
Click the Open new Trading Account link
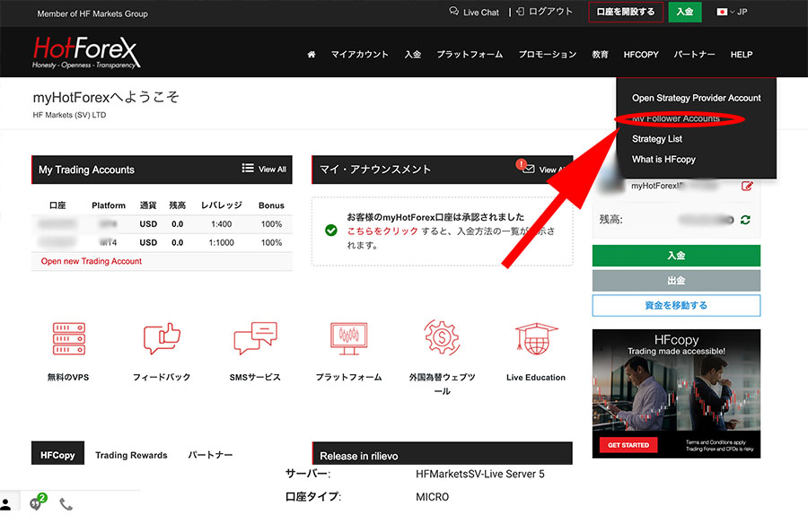click(x=92, y=261)
